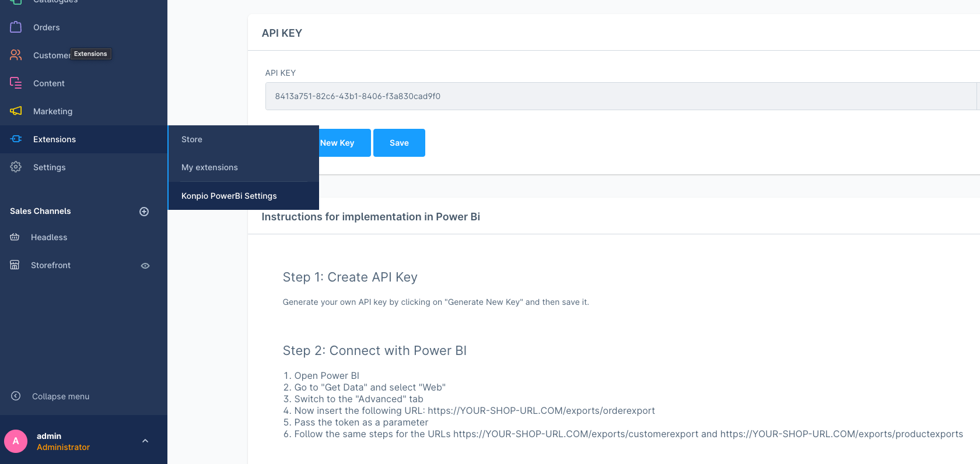
Task: Click the admin username text
Action: tap(49, 436)
